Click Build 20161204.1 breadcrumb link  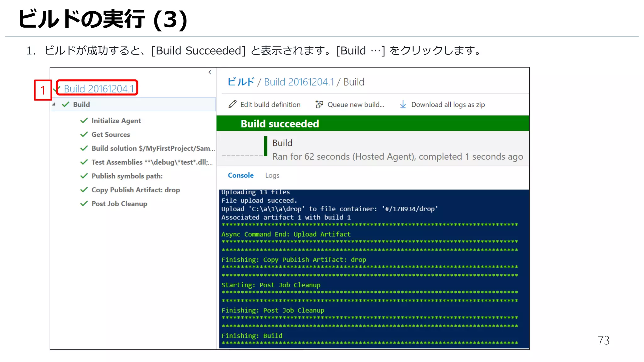299,82
